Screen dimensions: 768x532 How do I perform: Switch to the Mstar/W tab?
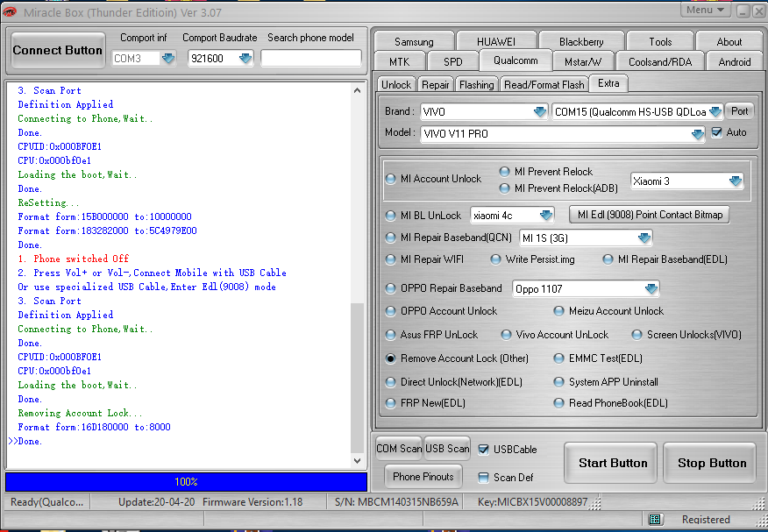(582, 61)
